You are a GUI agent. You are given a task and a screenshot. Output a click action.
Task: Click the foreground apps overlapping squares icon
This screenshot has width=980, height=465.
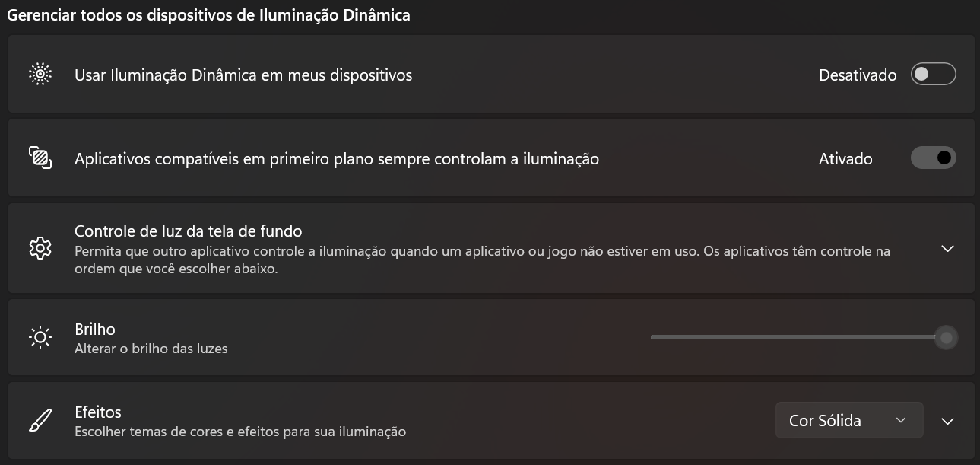pos(40,158)
